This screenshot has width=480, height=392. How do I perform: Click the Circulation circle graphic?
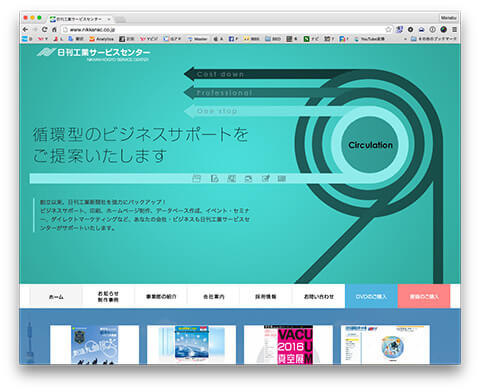370,145
